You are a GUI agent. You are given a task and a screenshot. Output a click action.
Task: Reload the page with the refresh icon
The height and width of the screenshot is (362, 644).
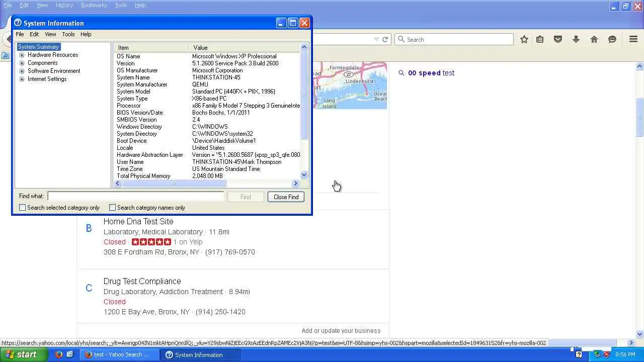(x=385, y=39)
